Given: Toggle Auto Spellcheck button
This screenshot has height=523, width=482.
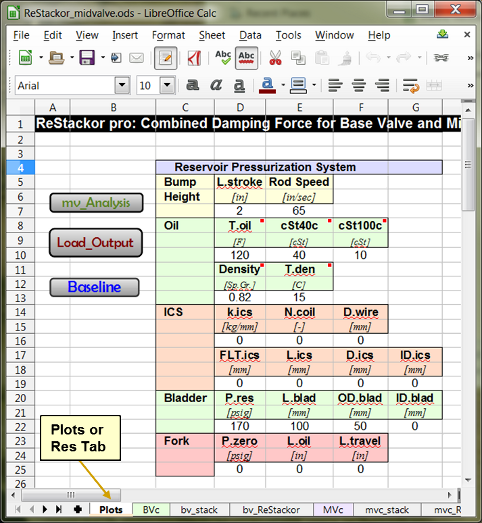Looking at the screenshot, I should click(x=247, y=58).
